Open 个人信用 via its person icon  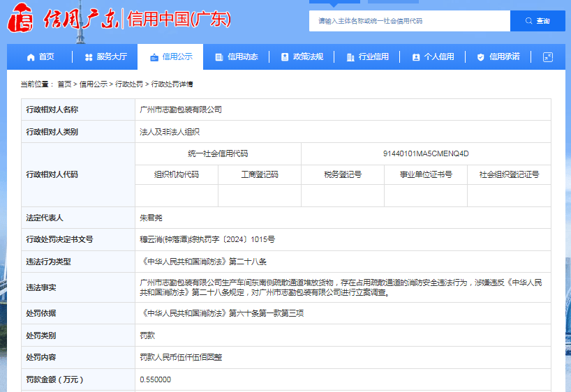click(x=416, y=57)
